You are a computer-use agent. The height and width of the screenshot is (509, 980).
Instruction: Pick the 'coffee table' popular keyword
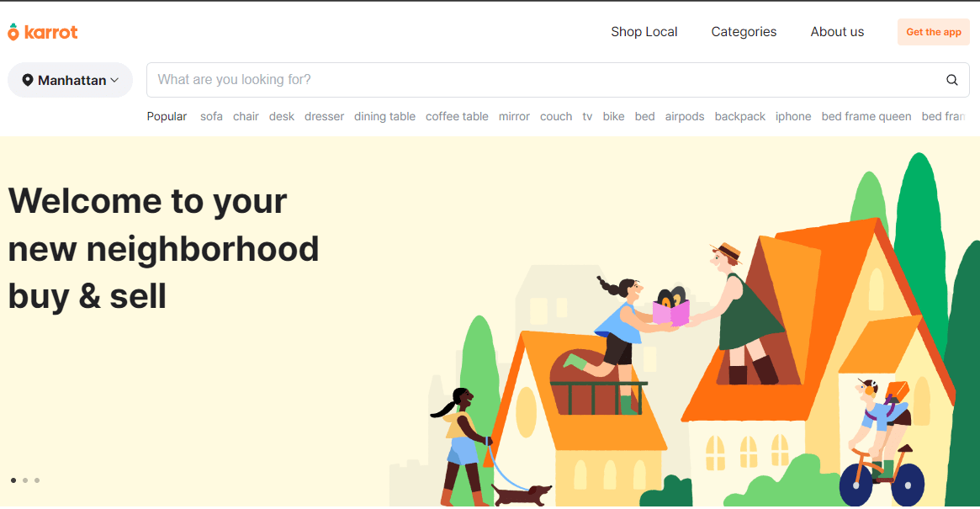coord(457,116)
